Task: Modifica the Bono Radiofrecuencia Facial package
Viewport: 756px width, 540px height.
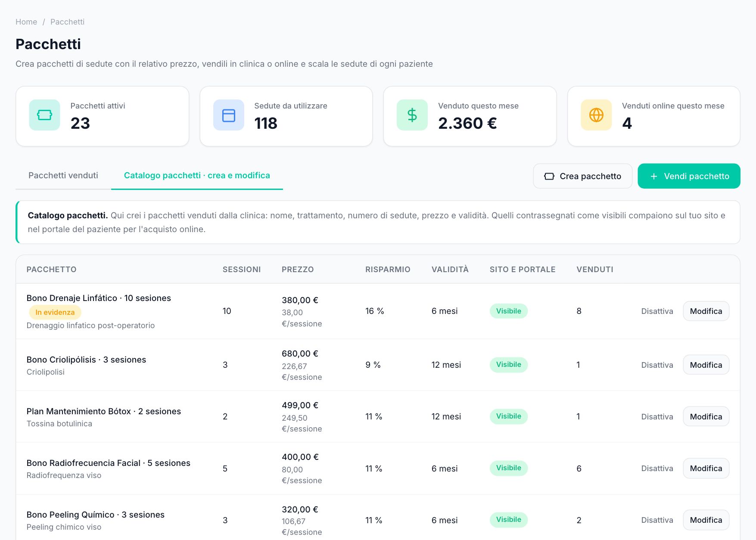Action: [706, 468]
